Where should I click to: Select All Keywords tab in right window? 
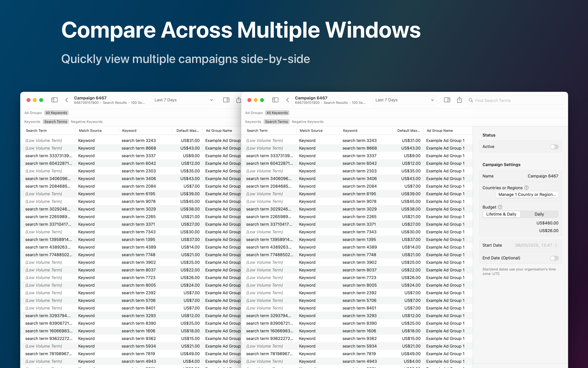pos(277,113)
